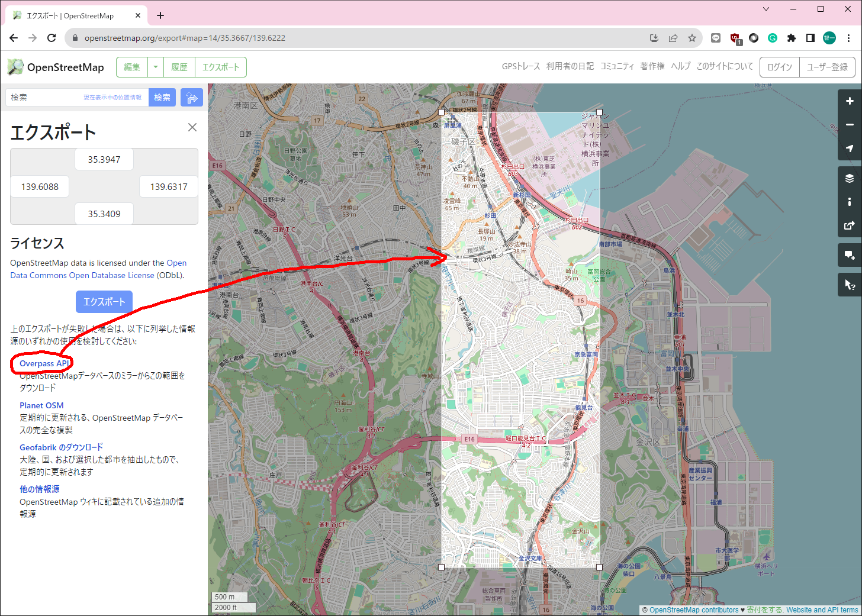Zoom out of the map
This screenshot has height=616, width=862.
click(850, 125)
